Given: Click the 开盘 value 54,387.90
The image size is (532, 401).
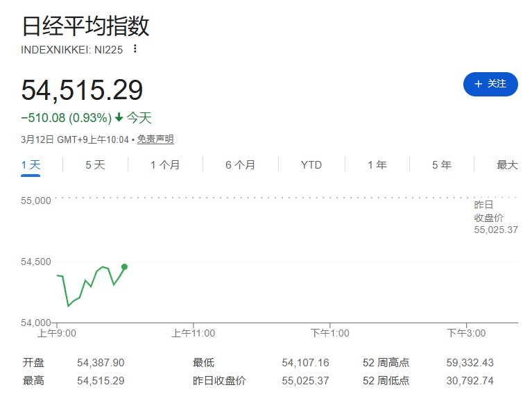Looking at the screenshot, I should click(x=101, y=363).
